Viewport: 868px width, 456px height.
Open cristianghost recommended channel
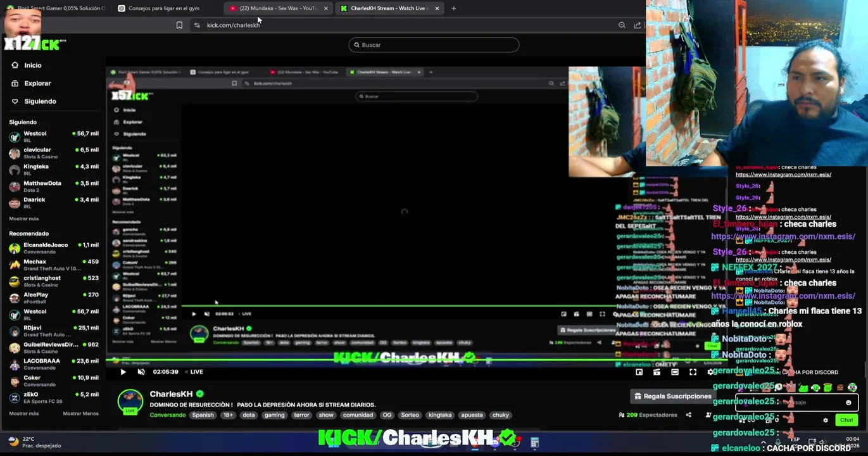coord(54,281)
